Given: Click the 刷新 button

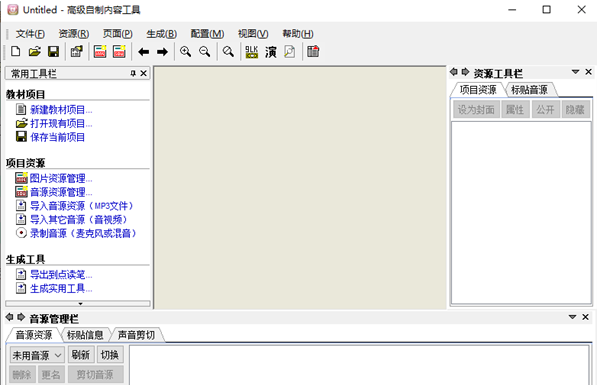Looking at the screenshot, I should point(81,355).
